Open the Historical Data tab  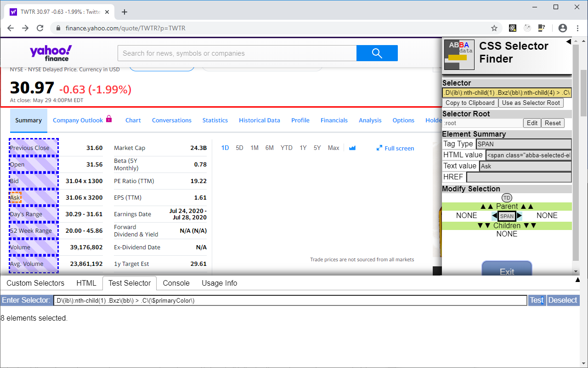pyautogui.click(x=260, y=120)
